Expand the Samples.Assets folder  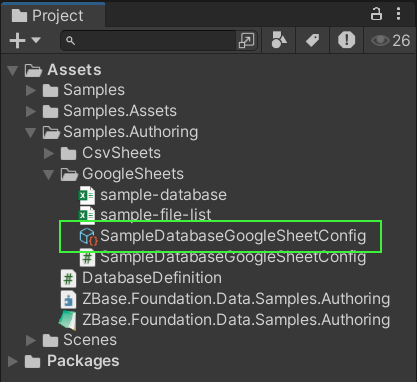click(31, 111)
